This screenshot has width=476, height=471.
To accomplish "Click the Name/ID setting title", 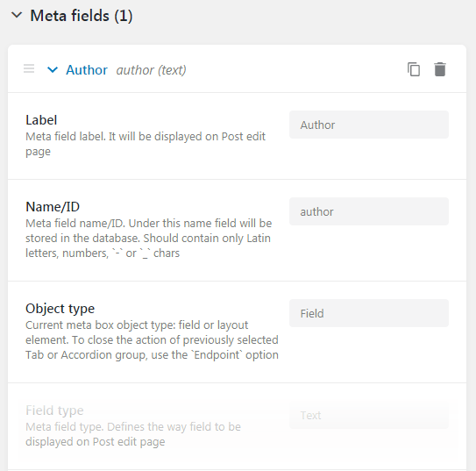I will pyautogui.click(x=53, y=207).
